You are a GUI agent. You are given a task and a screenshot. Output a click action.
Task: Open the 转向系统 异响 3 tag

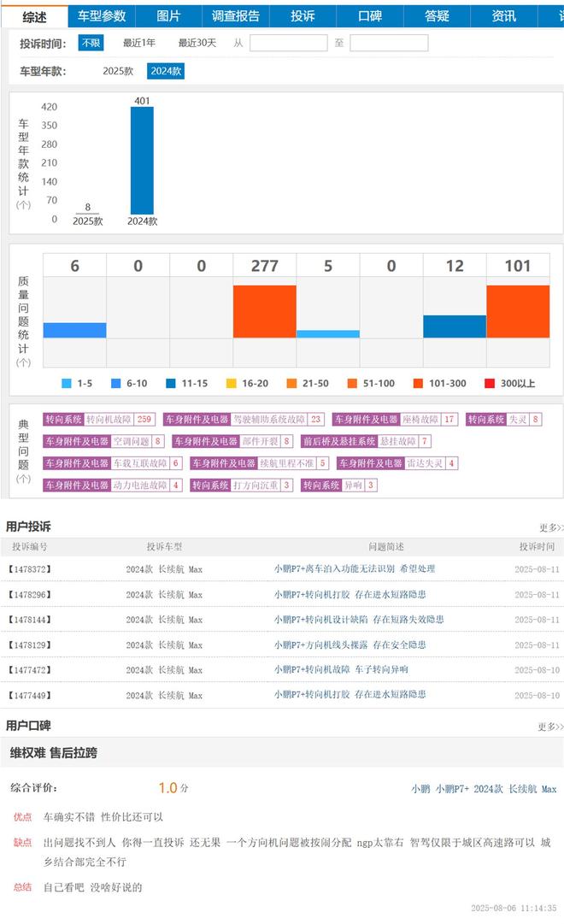pyautogui.click(x=339, y=486)
